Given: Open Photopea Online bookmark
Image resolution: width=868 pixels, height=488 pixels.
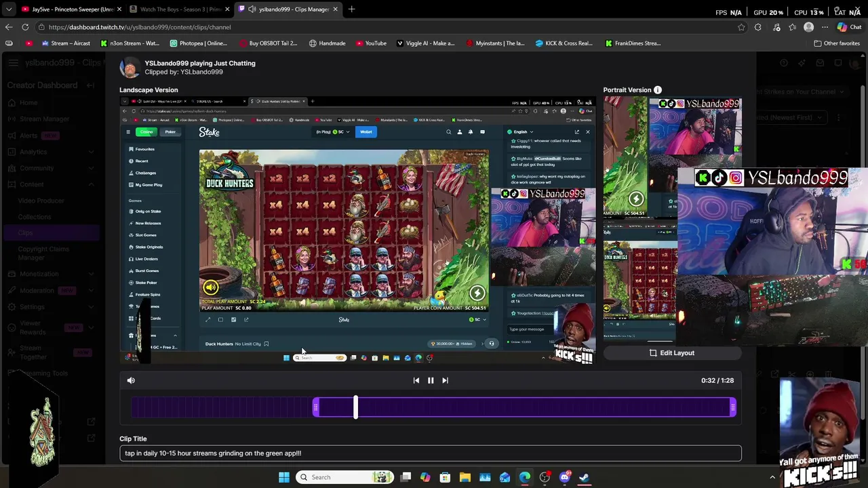Looking at the screenshot, I should point(199,43).
